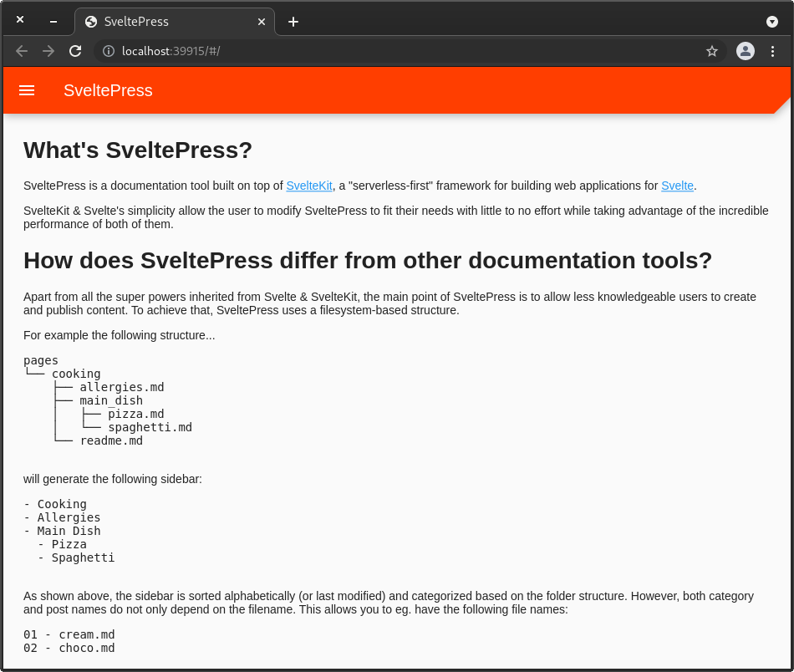Click "- Main Dish" in the sidebar example

(x=63, y=532)
